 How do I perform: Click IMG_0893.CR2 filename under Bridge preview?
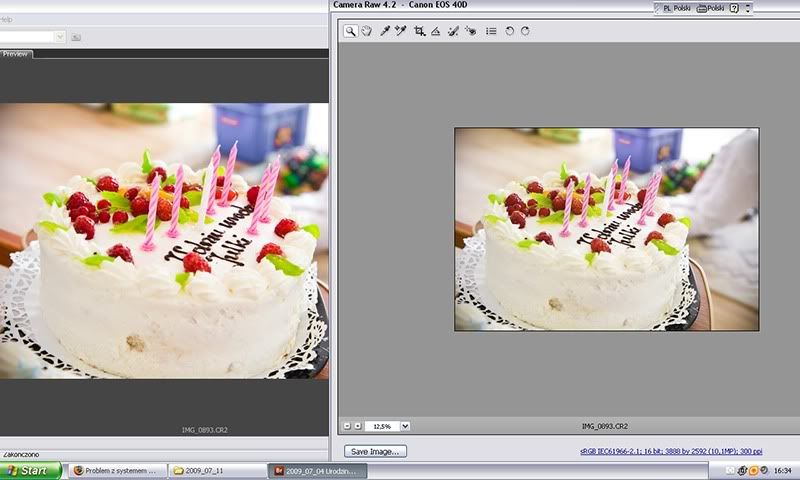[x=205, y=430]
